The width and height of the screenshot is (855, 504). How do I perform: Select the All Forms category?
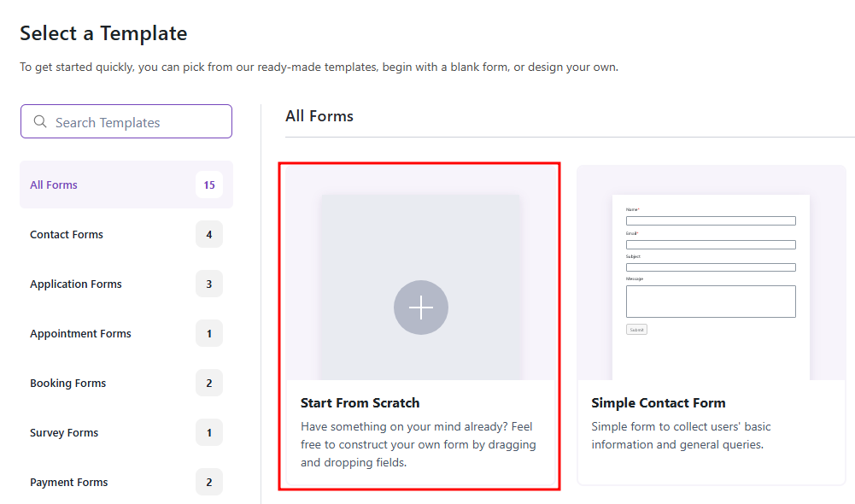click(x=54, y=185)
